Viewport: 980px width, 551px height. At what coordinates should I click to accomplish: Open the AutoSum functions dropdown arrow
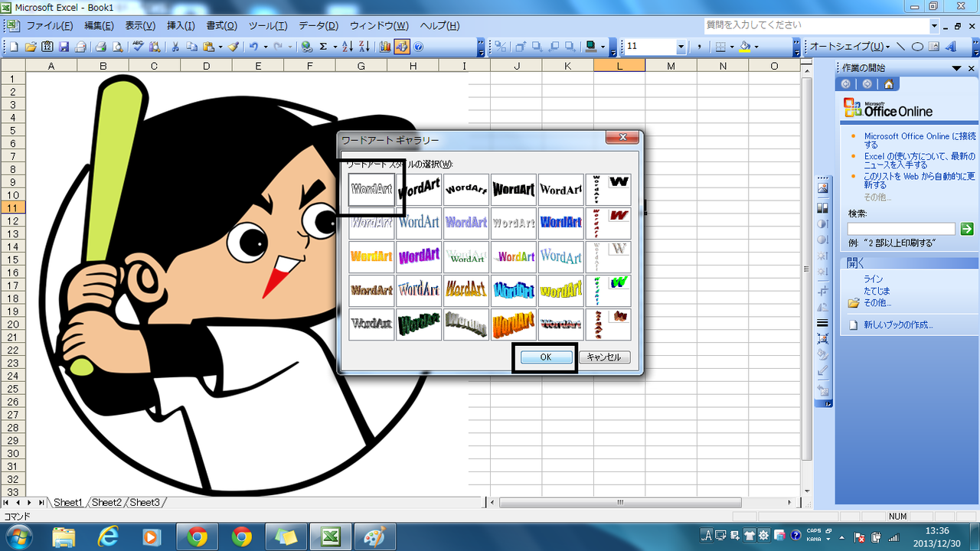[335, 47]
